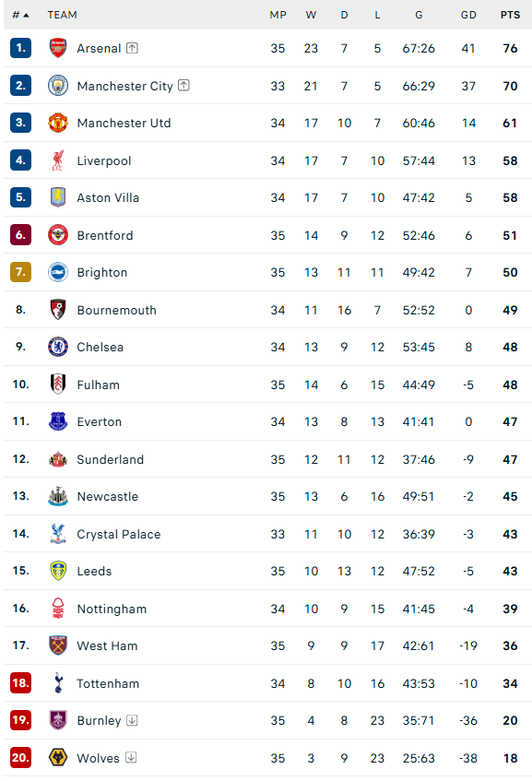This screenshot has height=781, width=532.
Task: Click the relegation arrow icon beside Burnley
Action: [132, 720]
